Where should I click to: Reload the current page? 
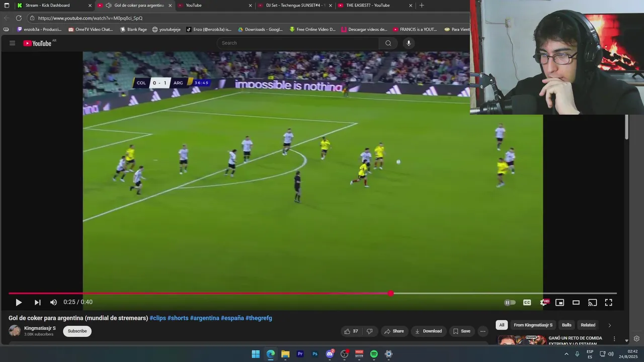click(19, 18)
